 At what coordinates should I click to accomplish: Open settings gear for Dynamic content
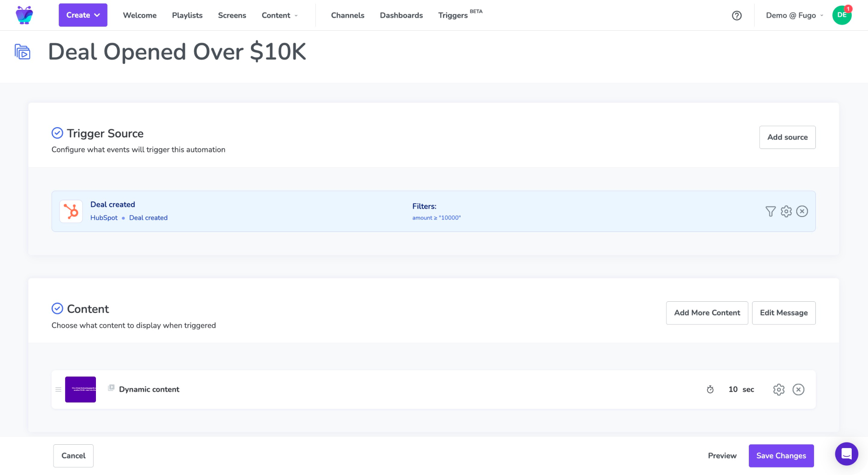pyautogui.click(x=779, y=389)
